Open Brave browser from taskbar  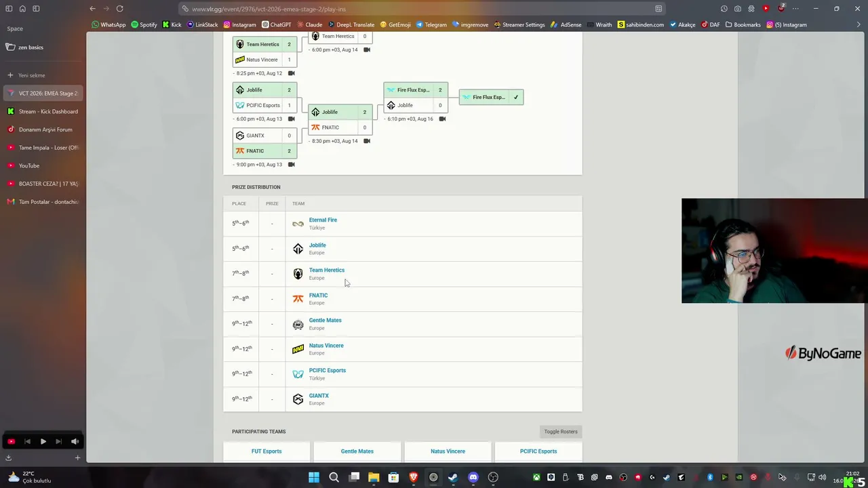pos(413,477)
